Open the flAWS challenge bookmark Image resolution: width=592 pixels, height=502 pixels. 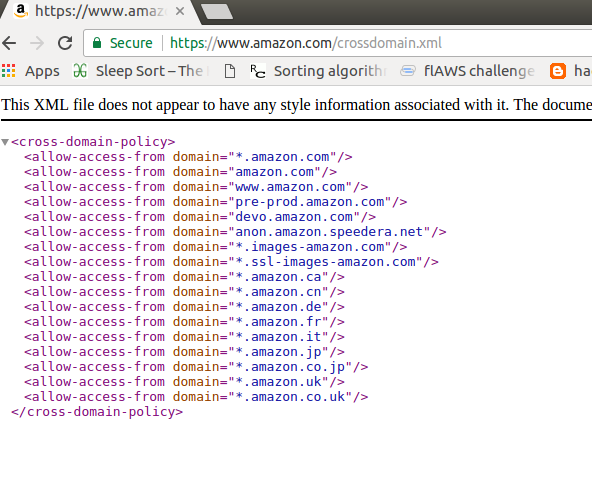[467, 71]
